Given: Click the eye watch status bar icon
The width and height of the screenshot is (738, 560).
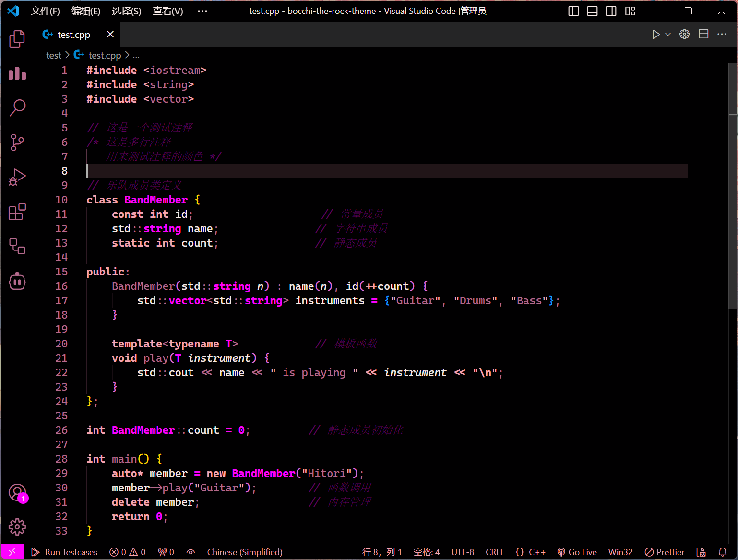Looking at the screenshot, I should (x=190, y=552).
